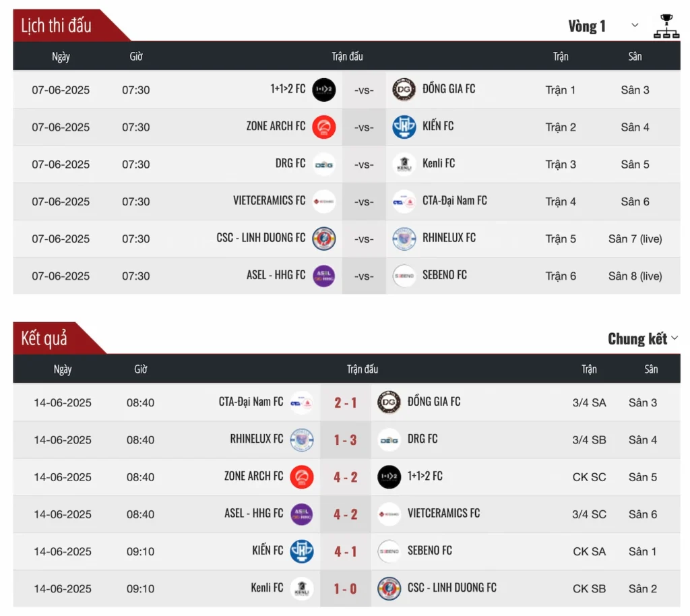Open the tournament bracket trophy icon
Screen dimensions: 690x616
tap(666, 26)
